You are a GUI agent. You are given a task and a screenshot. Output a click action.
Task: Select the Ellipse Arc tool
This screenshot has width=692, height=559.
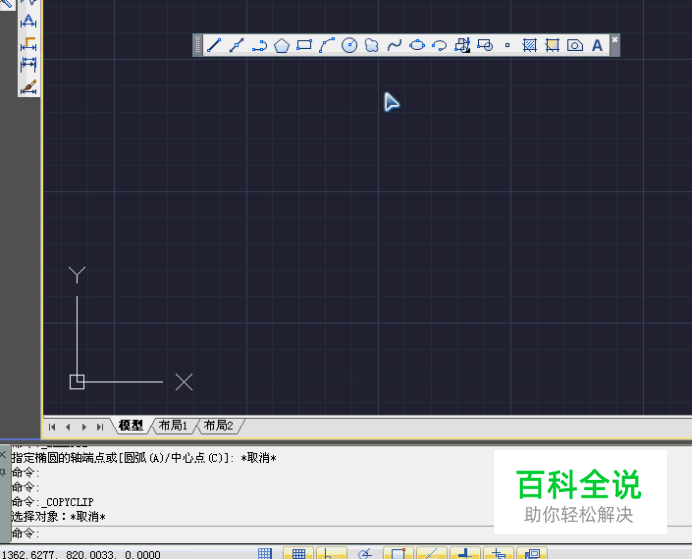(439, 45)
